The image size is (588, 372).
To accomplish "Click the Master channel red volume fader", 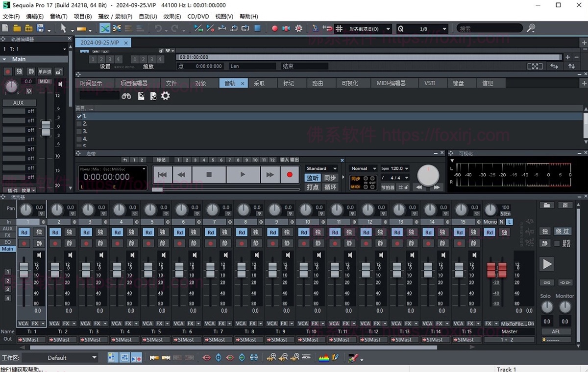I will tap(497, 270).
